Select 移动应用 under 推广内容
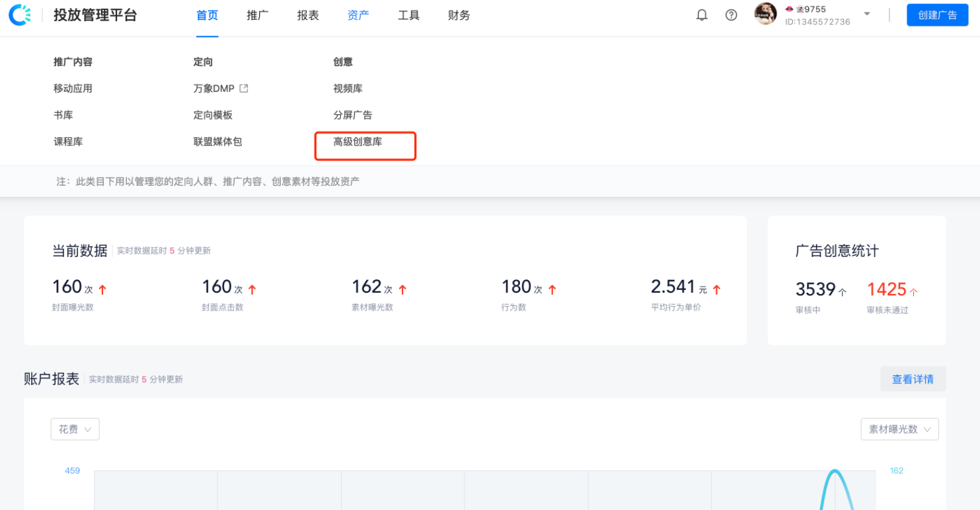The image size is (980, 510). point(73,89)
